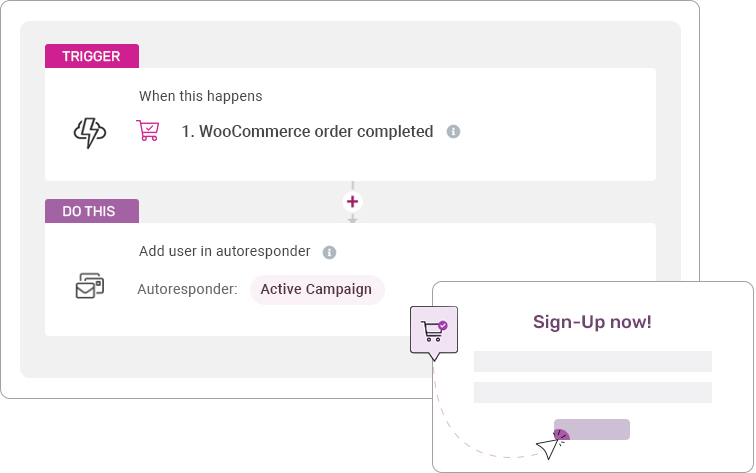Click the paper plane cursor icon
Viewport: 756px width, 473px height.
tap(551, 446)
